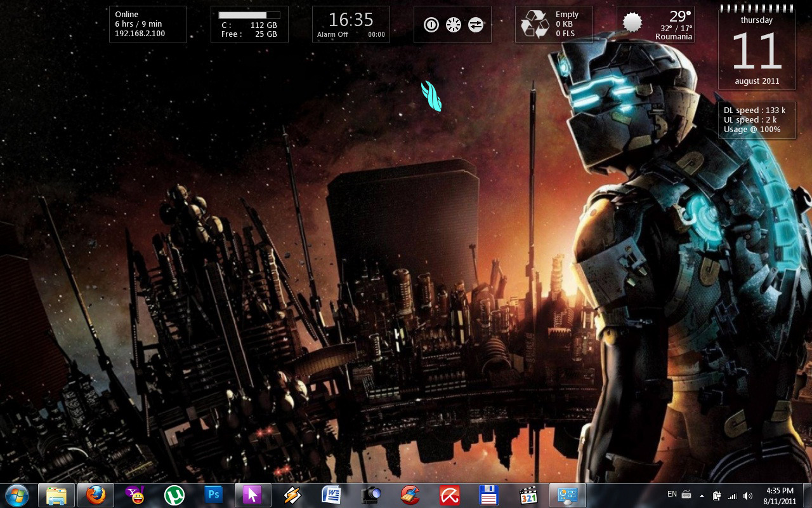Open Avira antivirus from the taskbar

point(450,495)
